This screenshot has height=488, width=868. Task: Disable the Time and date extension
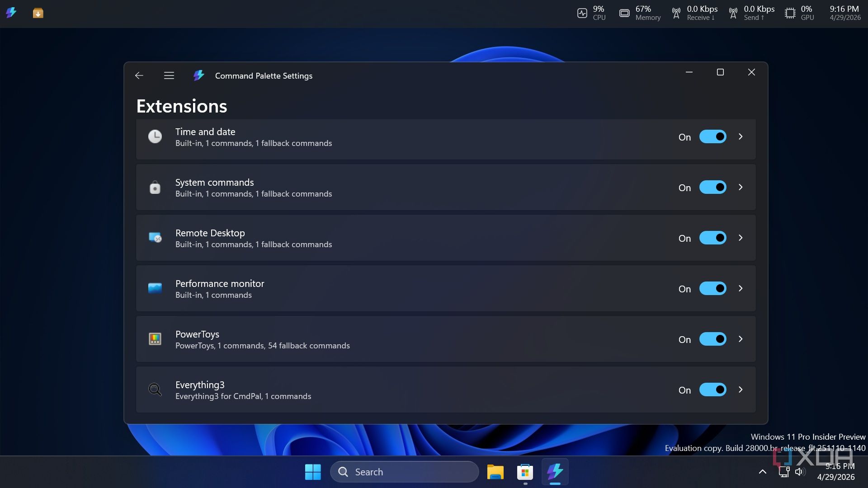tap(713, 136)
